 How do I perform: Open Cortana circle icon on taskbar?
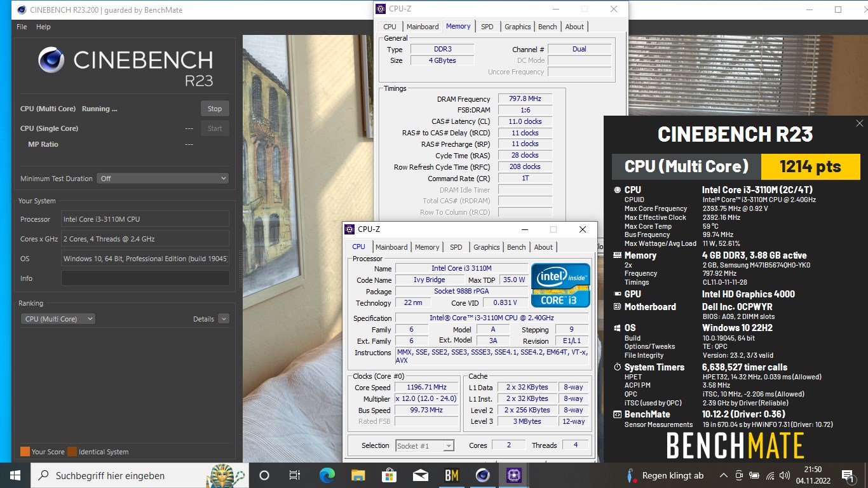click(x=264, y=475)
